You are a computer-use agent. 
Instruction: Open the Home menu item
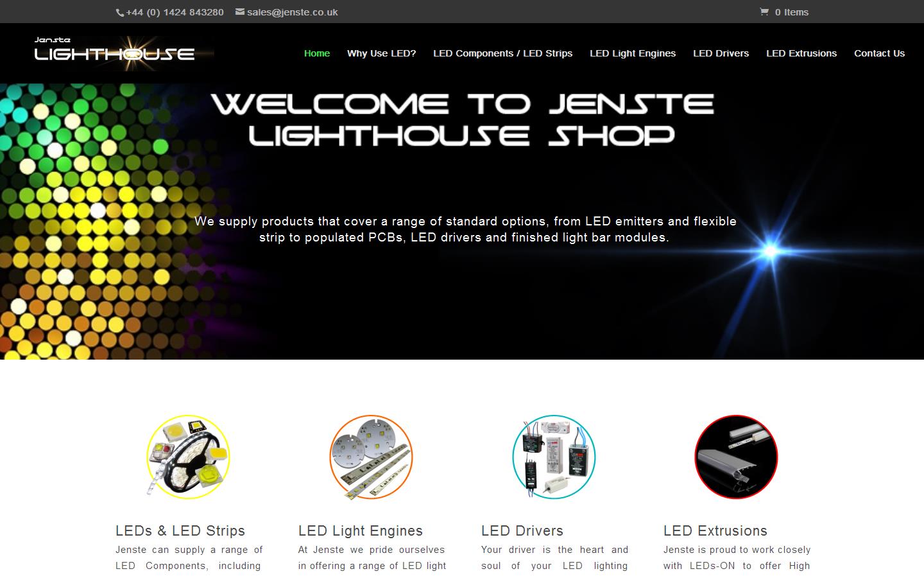pyautogui.click(x=317, y=53)
